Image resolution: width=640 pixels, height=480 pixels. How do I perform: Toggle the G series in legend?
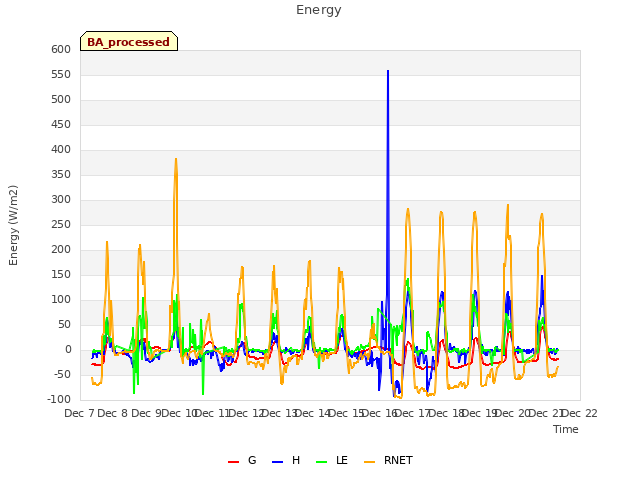point(242,460)
